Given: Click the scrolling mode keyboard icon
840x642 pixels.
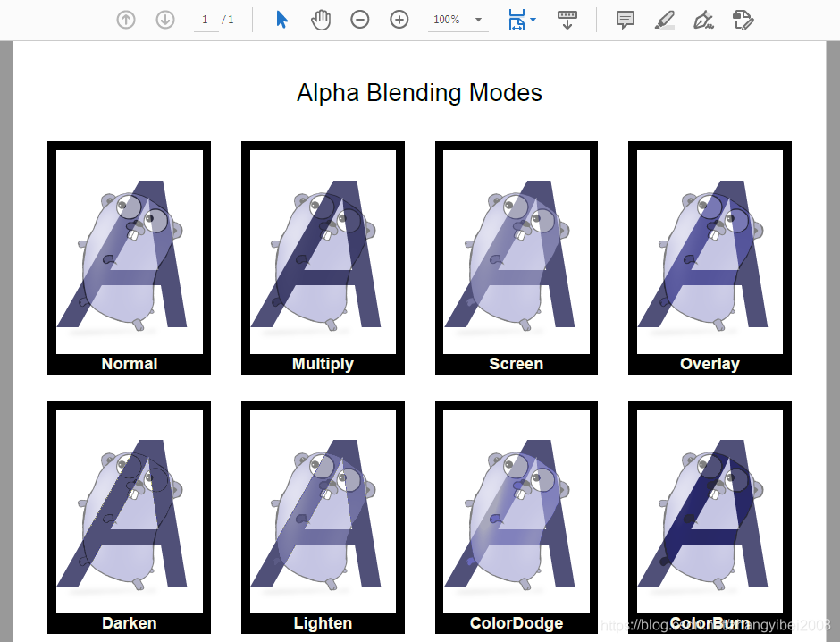Looking at the screenshot, I should [x=567, y=20].
